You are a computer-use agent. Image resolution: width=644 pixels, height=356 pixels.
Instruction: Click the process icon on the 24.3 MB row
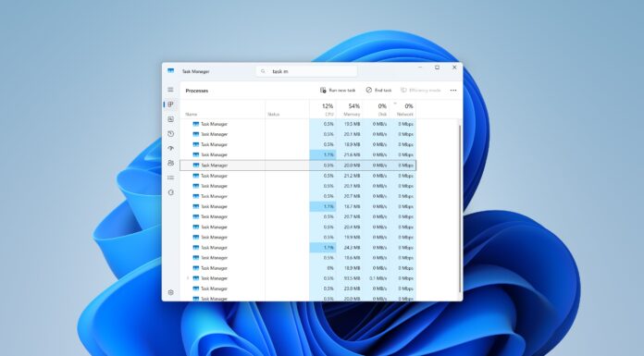click(196, 248)
